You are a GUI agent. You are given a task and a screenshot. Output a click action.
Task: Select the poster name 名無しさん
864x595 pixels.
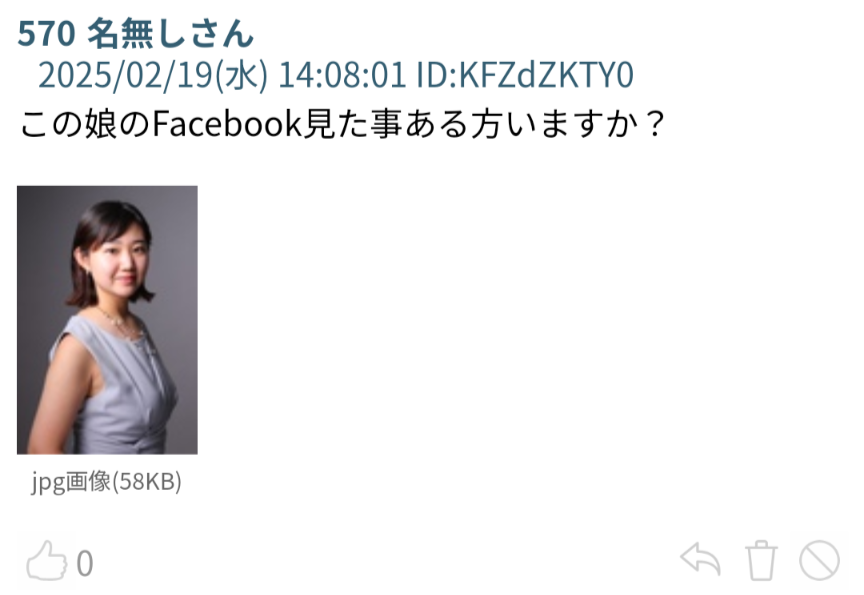point(171,34)
